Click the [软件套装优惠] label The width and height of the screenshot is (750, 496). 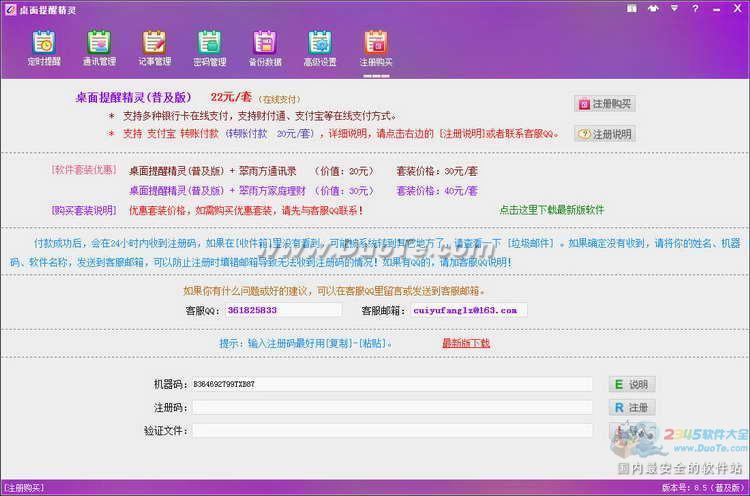(x=84, y=170)
